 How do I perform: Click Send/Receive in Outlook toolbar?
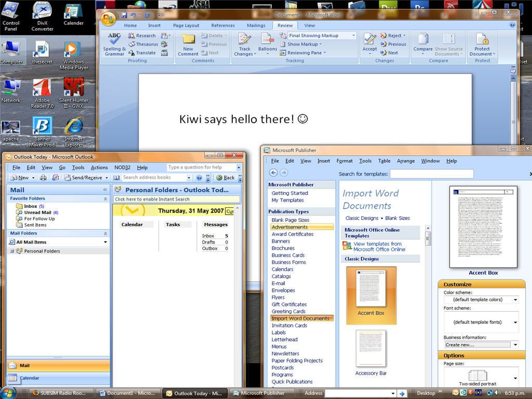(x=86, y=178)
